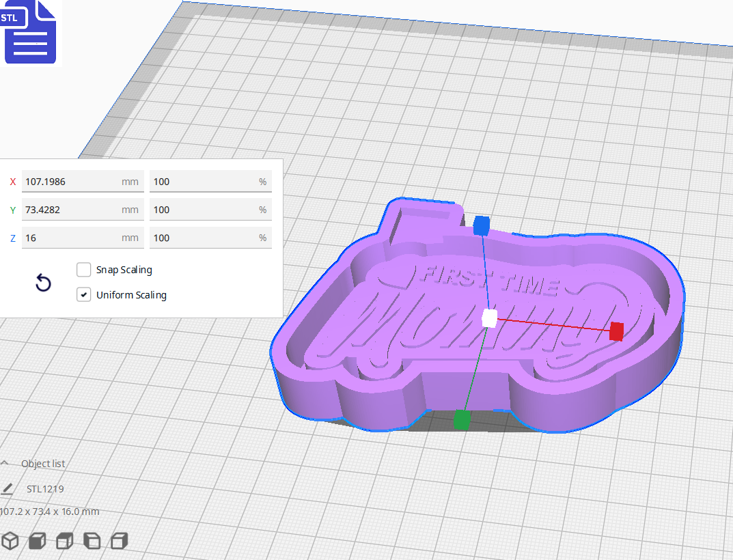Screen dimensions: 733x560
Task: Rename STL1219 via the pencil icon
Action: (8, 489)
